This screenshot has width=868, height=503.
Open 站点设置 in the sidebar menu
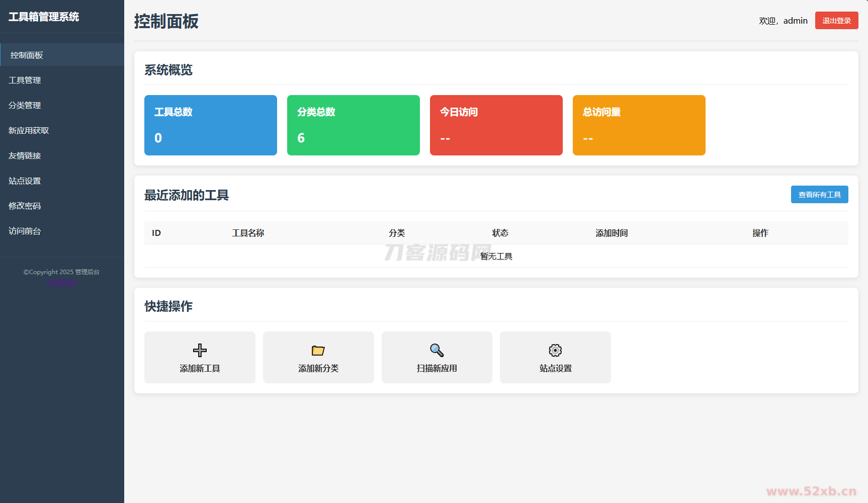(x=25, y=181)
